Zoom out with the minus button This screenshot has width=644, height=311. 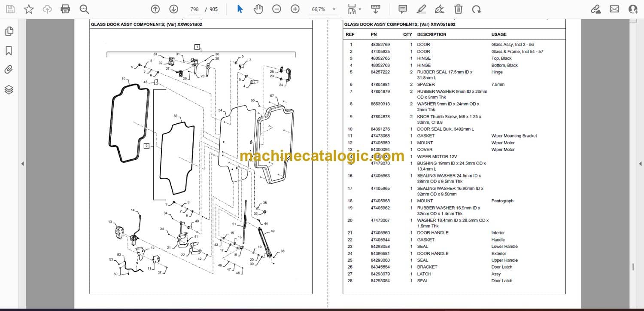coord(277,9)
